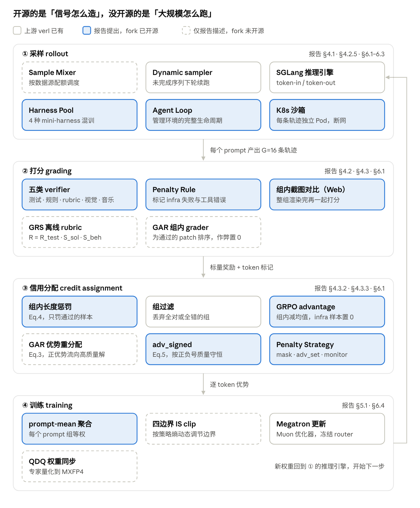Select the Sample Mixer card
The width and height of the screenshot is (420, 508).
[80, 77]
